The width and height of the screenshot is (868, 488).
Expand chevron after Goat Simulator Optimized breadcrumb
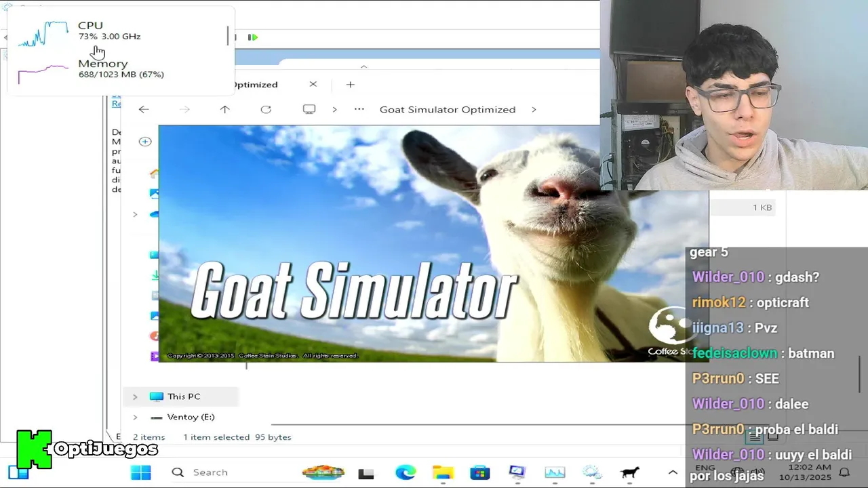pos(534,109)
